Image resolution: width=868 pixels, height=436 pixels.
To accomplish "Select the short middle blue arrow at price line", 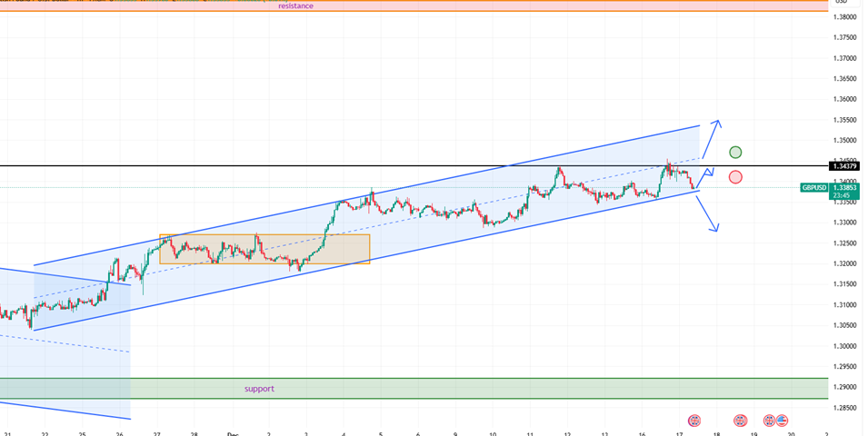I will click(x=707, y=175).
